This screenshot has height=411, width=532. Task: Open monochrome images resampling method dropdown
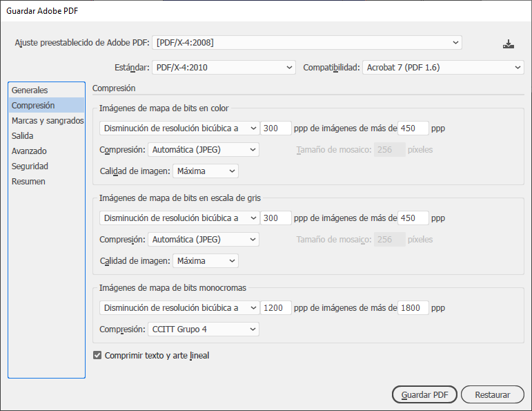[179, 307]
